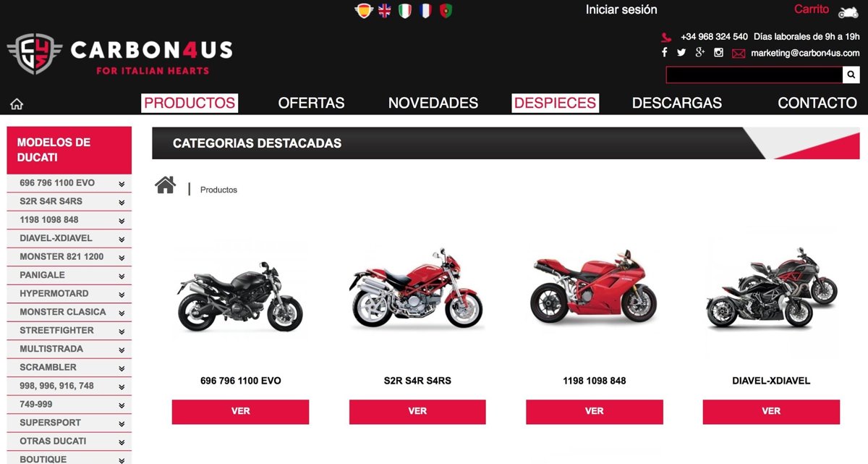Image resolution: width=868 pixels, height=464 pixels.
Task: Open the OFERTAS menu item
Action: point(311,103)
